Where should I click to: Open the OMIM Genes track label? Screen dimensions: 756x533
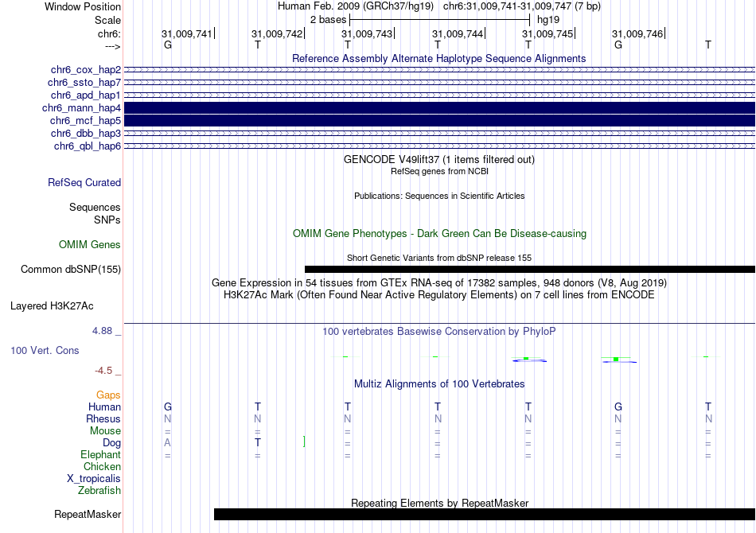click(x=90, y=245)
